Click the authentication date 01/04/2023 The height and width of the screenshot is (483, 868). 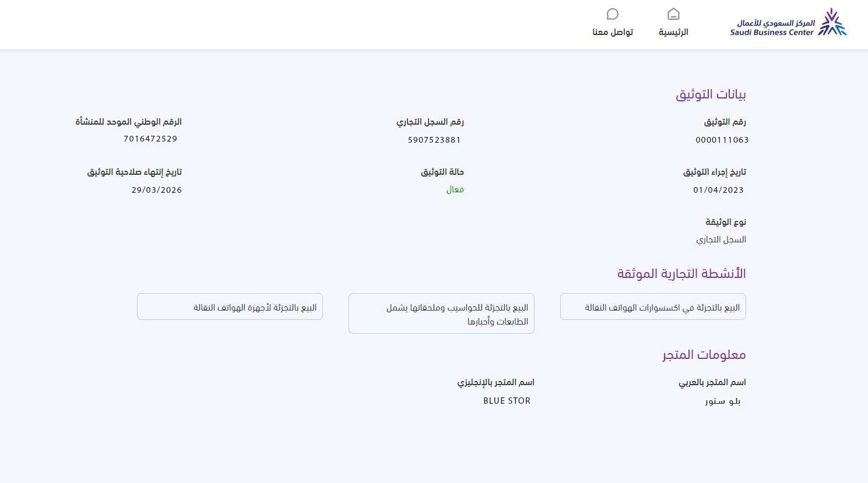point(718,190)
